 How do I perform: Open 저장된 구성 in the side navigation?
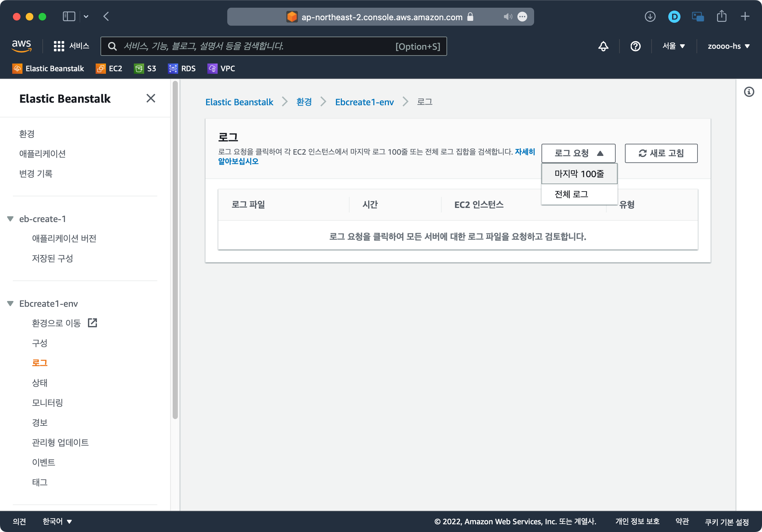52,258
